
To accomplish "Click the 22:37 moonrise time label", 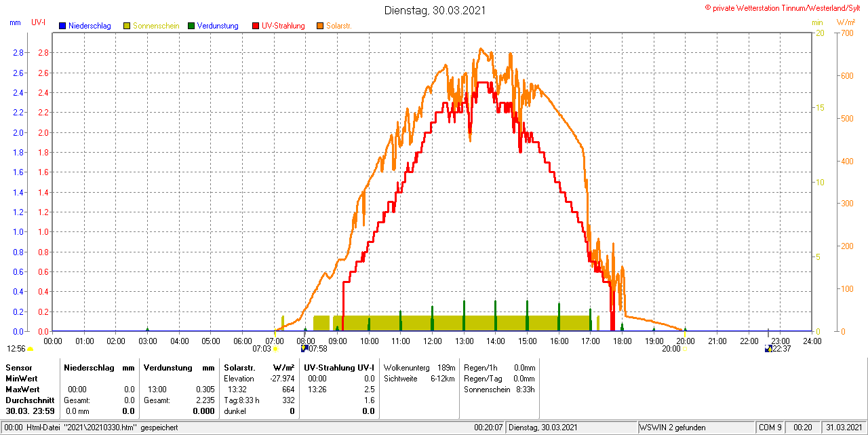I will (782, 349).
